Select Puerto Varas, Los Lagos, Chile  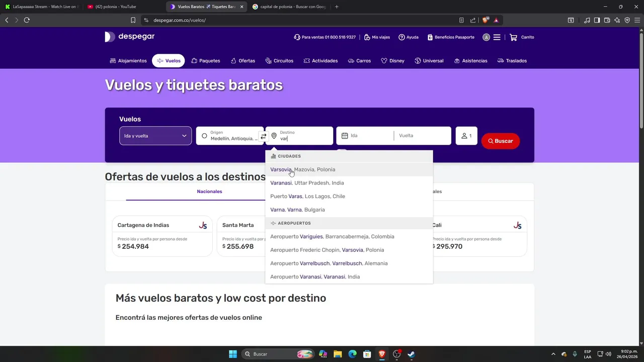click(x=349, y=196)
